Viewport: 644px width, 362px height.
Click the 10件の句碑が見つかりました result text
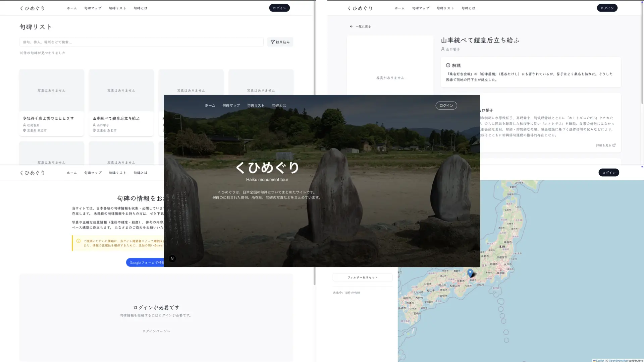(x=42, y=53)
